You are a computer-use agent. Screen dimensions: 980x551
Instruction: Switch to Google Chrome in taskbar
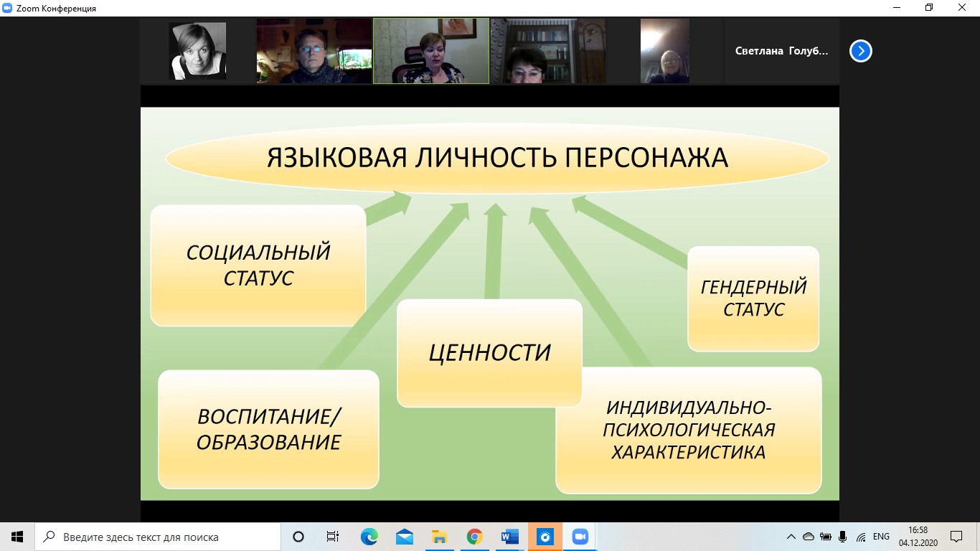point(474,537)
